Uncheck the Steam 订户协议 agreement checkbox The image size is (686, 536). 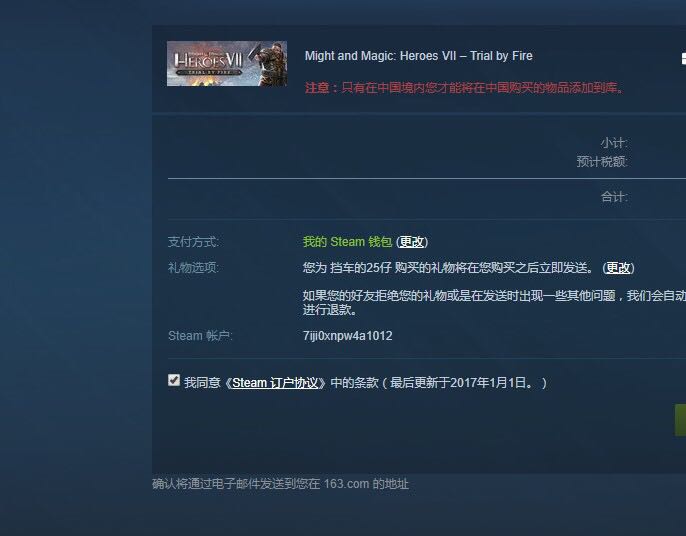click(x=174, y=380)
